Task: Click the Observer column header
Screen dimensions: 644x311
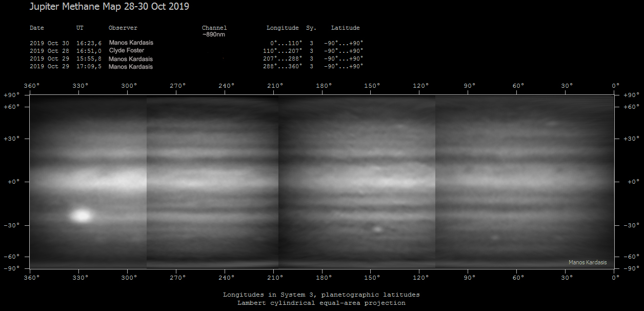Action: [123, 28]
